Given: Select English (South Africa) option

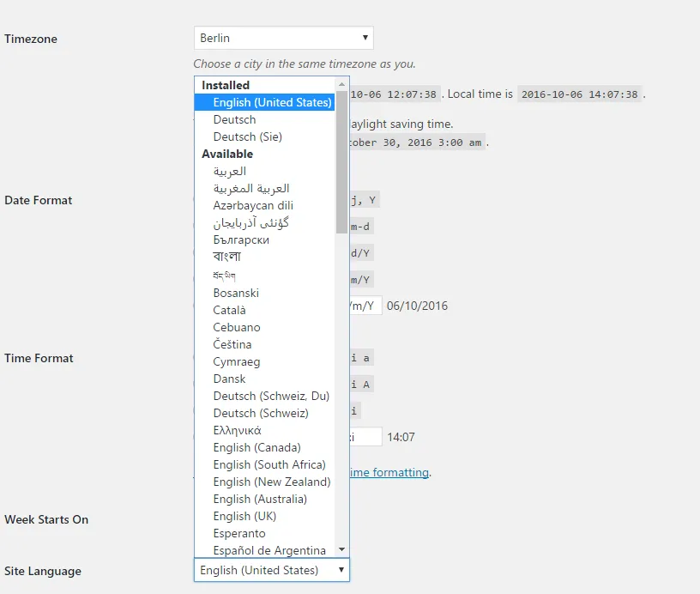Looking at the screenshot, I should 264,465.
